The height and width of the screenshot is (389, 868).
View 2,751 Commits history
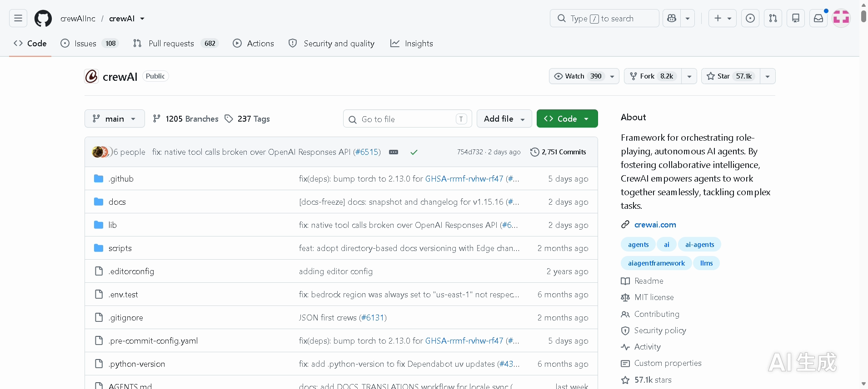[x=558, y=152]
